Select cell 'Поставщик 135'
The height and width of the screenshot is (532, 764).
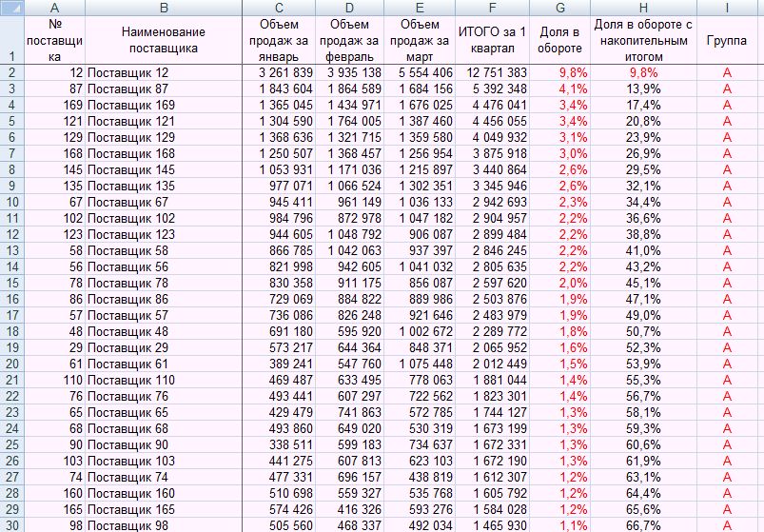(x=164, y=186)
